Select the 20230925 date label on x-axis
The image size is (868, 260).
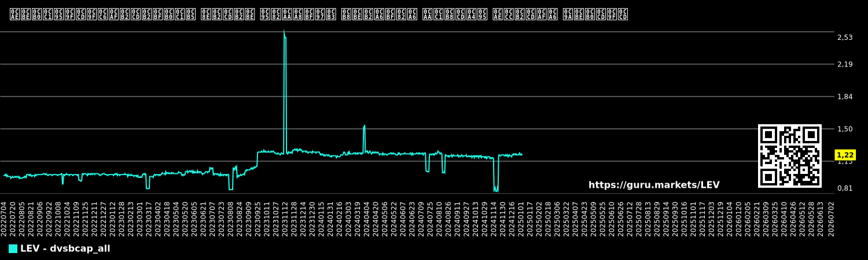[x=257, y=218]
